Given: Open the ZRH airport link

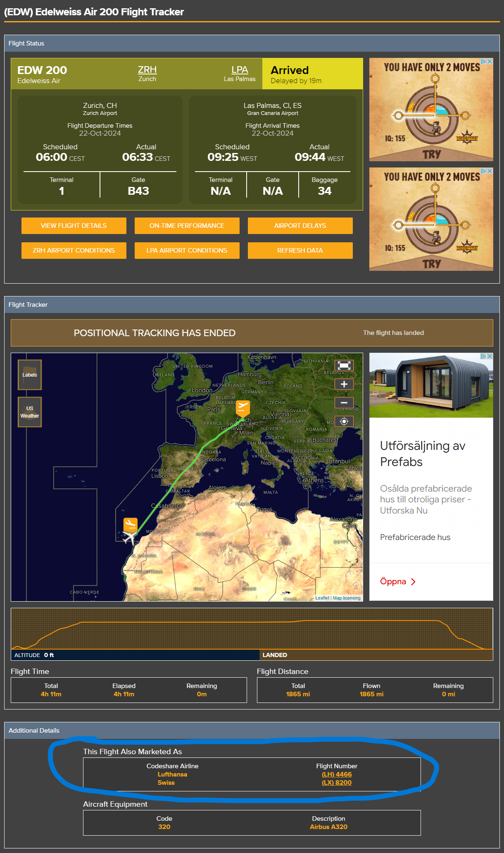Looking at the screenshot, I should coord(147,69).
